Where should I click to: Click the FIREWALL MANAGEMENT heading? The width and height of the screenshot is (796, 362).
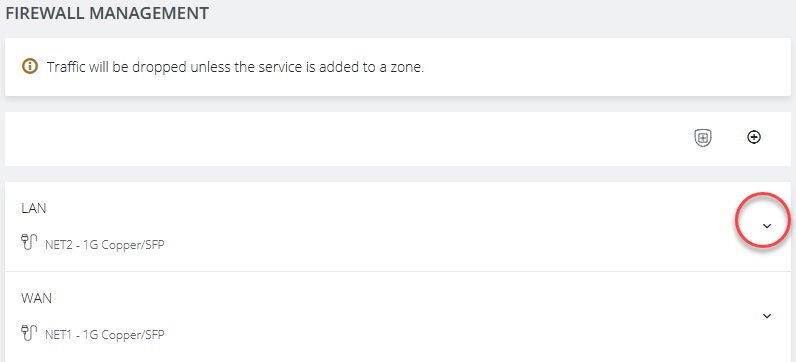107,13
